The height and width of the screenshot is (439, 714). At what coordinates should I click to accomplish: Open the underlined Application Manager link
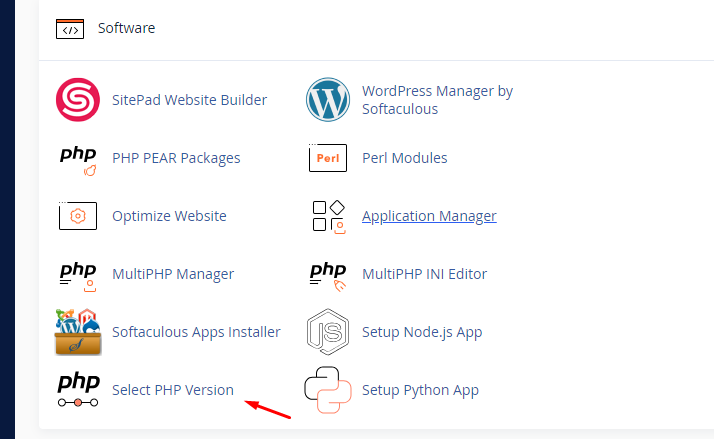click(x=429, y=216)
